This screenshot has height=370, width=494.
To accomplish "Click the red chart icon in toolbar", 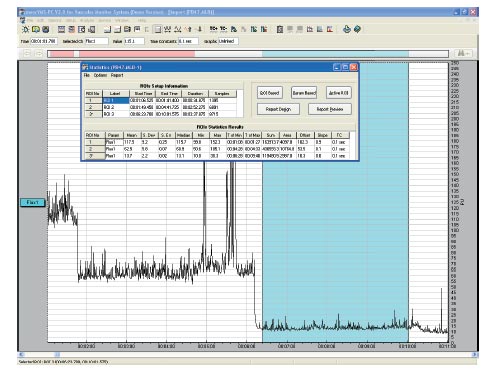I will coord(330,29).
